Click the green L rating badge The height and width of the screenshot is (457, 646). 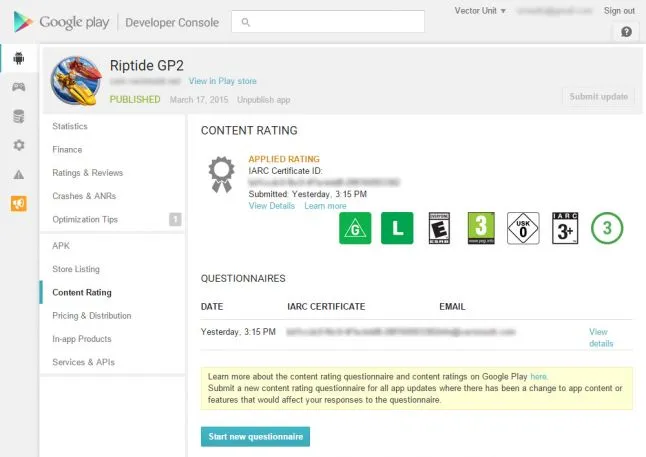(x=397, y=228)
